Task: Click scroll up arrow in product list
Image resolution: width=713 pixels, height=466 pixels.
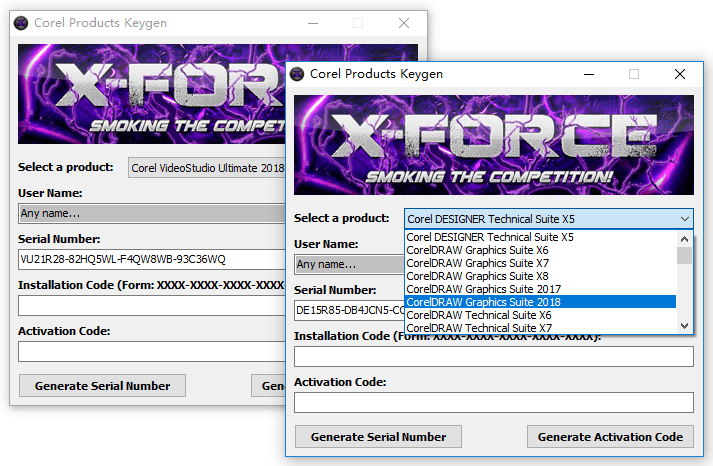Action: (x=684, y=239)
